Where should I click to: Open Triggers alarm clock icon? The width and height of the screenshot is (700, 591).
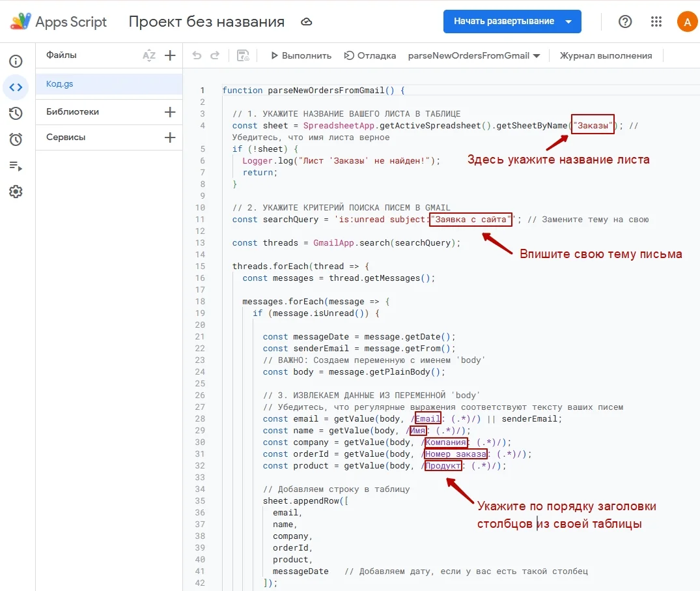16,139
